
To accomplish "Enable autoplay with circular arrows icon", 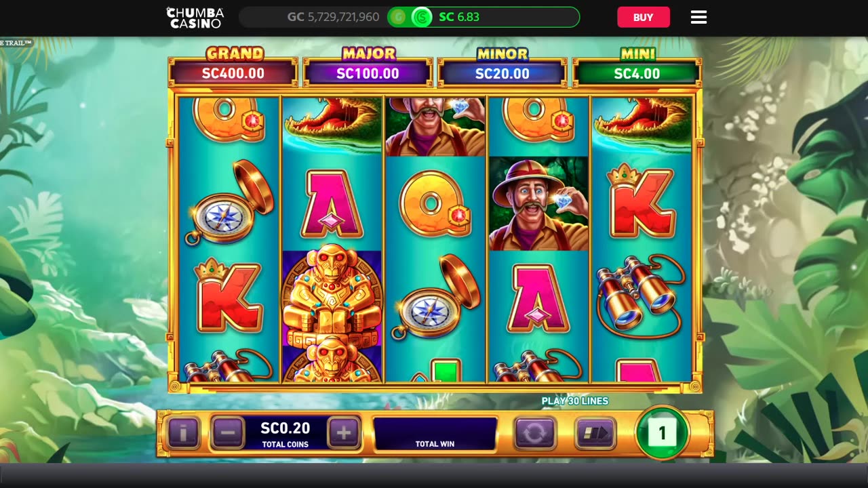I will pyautogui.click(x=534, y=432).
